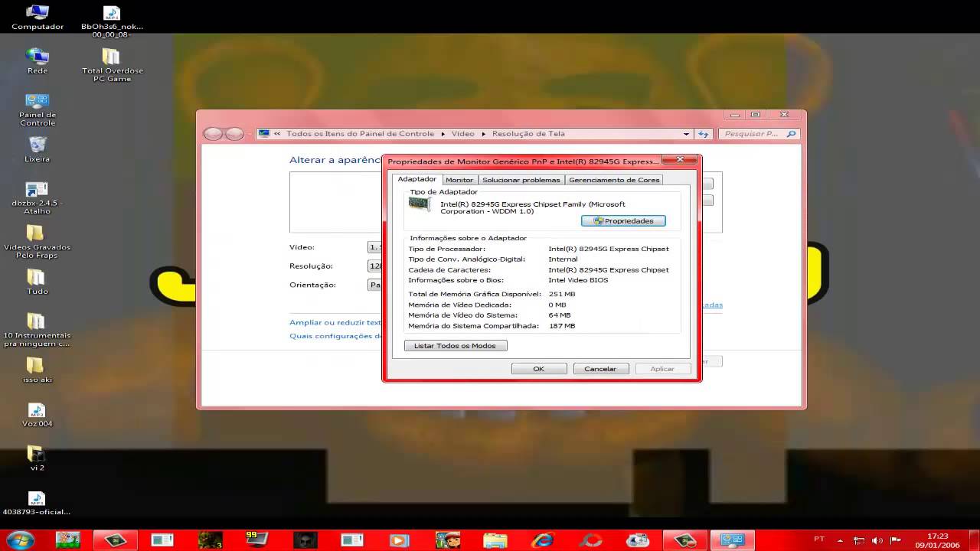The height and width of the screenshot is (551, 980).
Task: Launch Internet Explorer from the taskbar
Action: pos(543,540)
